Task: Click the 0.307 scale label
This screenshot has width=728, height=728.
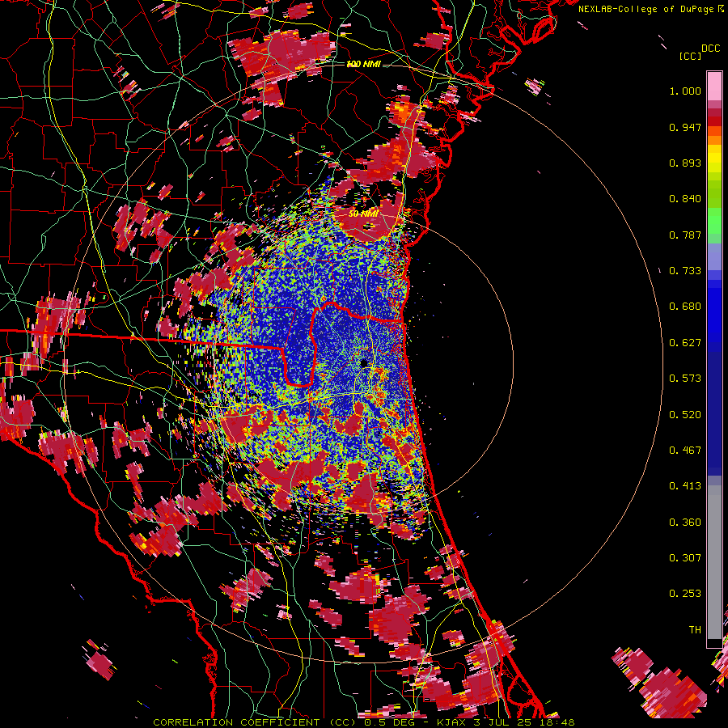Action: point(685,558)
